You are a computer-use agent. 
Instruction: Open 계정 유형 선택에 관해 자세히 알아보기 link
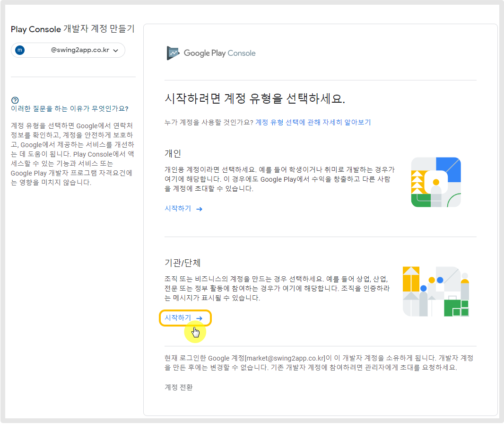(313, 122)
